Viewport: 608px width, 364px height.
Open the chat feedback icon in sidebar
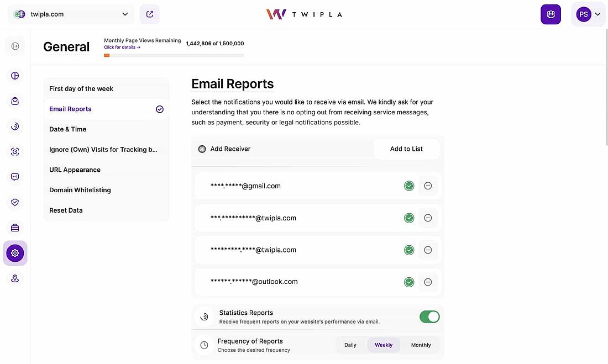[x=15, y=177]
